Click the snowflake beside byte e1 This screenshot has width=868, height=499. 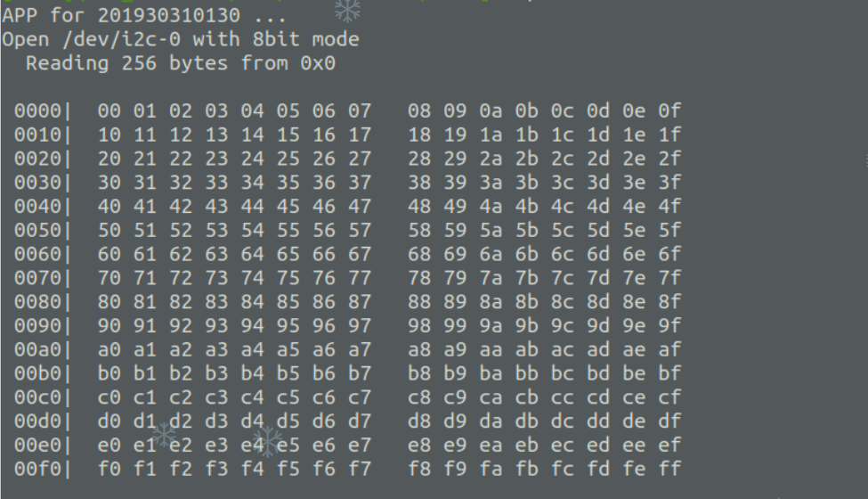coord(165,435)
